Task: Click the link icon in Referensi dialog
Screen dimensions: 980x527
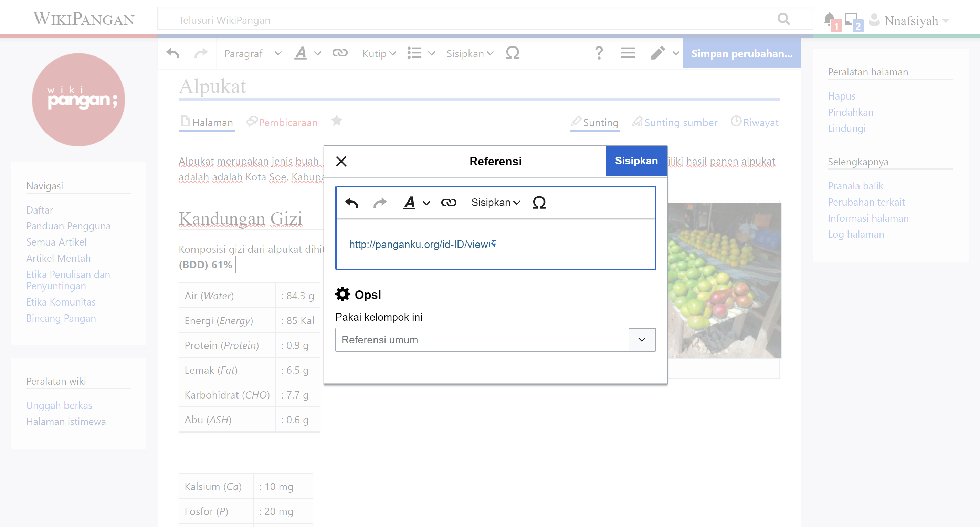Action: click(x=449, y=203)
